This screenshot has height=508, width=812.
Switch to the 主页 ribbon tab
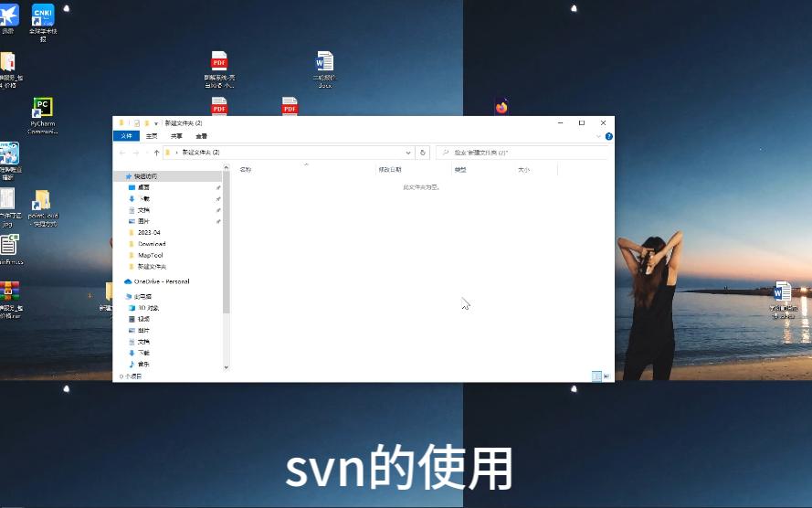pyautogui.click(x=152, y=136)
